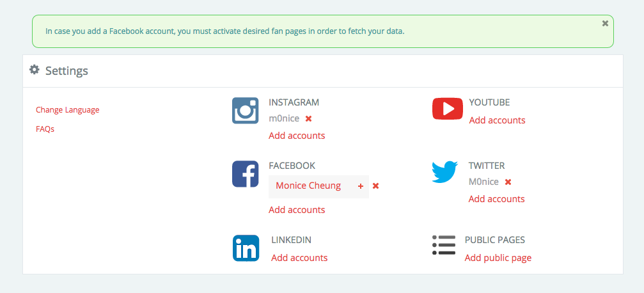Click the Instagram logo icon

coord(245,111)
